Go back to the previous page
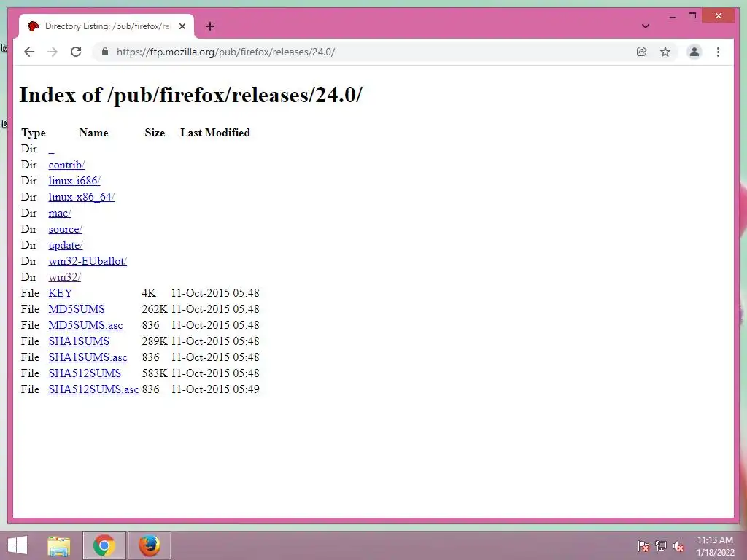 [29, 52]
